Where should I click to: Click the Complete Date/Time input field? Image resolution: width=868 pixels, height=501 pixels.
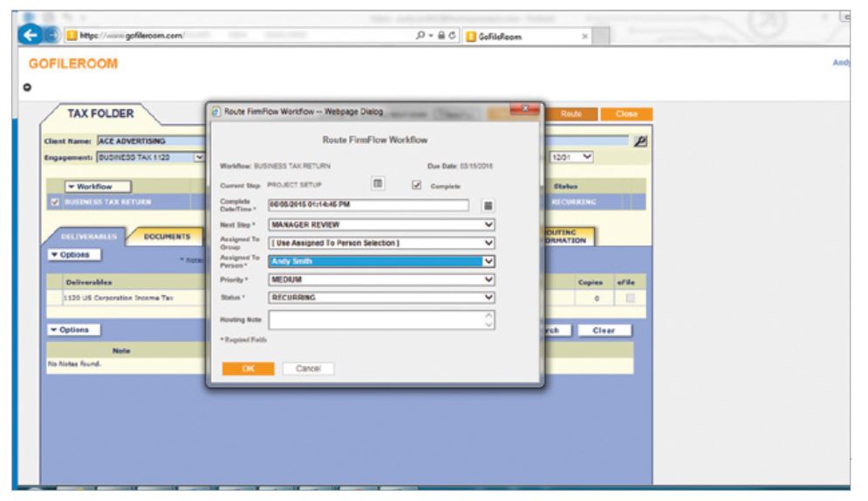pos(369,205)
